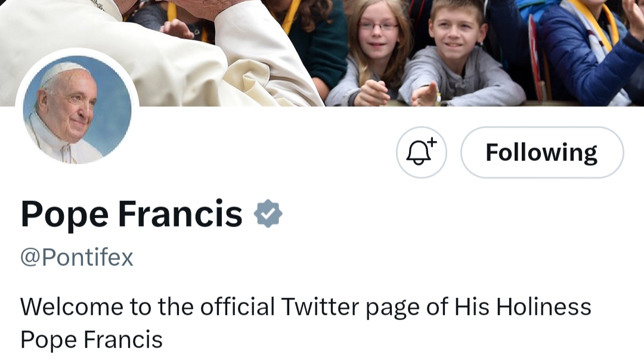The width and height of the screenshot is (644, 360).
Task: Tap the plus sign on the bell icon
Action: (432, 142)
